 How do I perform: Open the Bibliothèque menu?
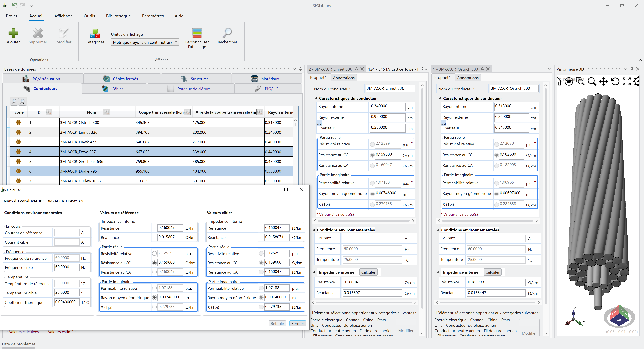click(x=118, y=16)
